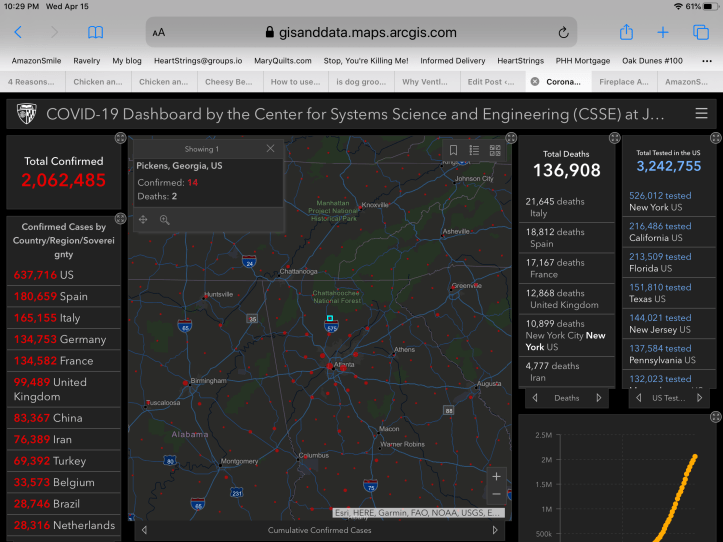
Task: Expand the Total Tested in US panel
Action: (x=716, y=137)
